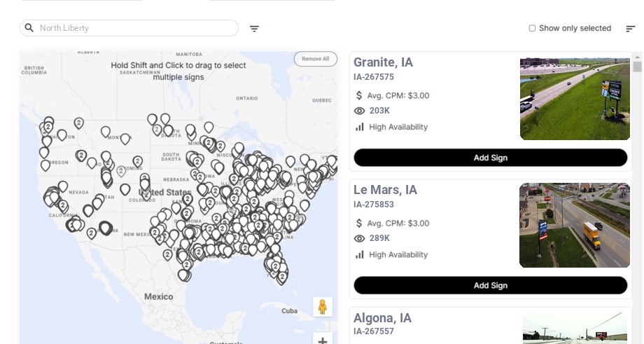
Task: Click Remove All on the map
Action: coord(316,59)
